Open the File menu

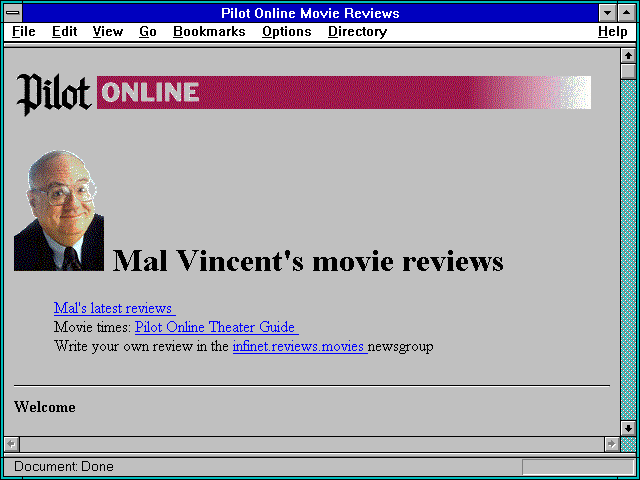(x=24, y=32)
